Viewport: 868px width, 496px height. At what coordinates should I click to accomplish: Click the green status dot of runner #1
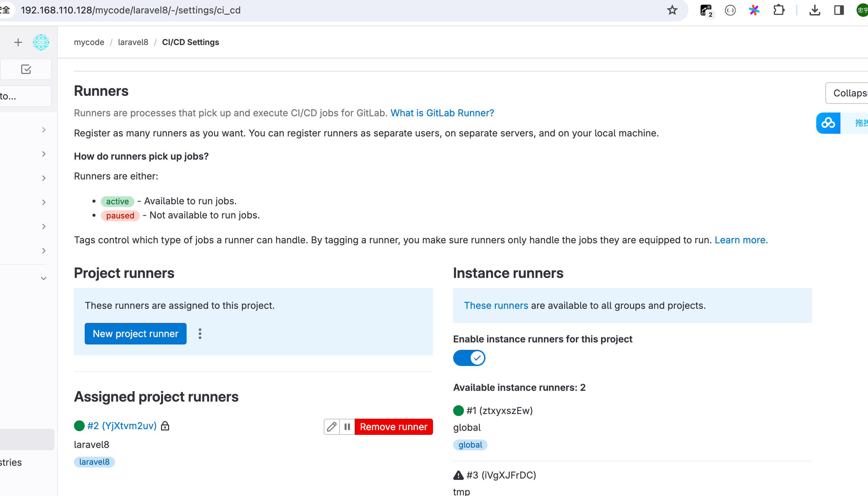click(458, 411)
